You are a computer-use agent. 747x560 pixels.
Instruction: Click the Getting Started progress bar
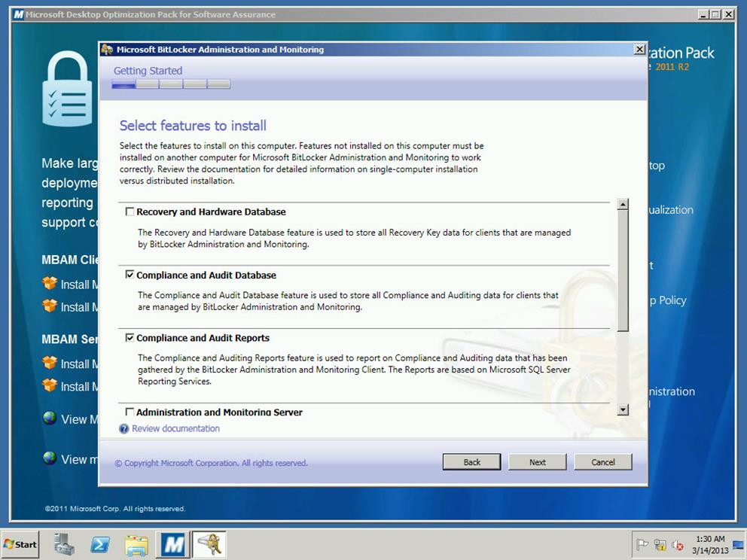(x=171, y=84)
